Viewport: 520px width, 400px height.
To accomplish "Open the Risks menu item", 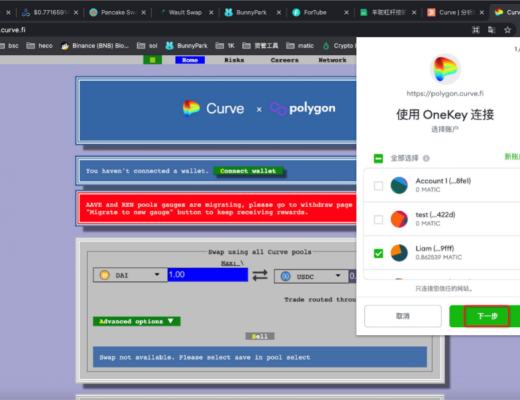I will tap(234, 60).
